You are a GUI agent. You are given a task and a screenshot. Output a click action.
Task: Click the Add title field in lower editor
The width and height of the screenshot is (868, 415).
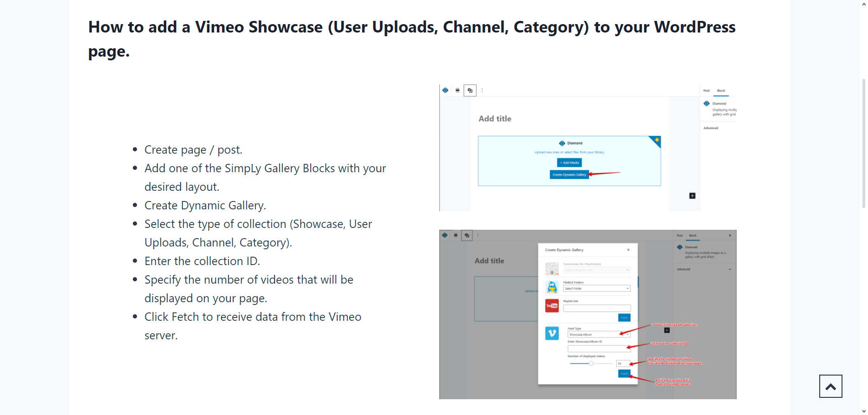(489, 261)
